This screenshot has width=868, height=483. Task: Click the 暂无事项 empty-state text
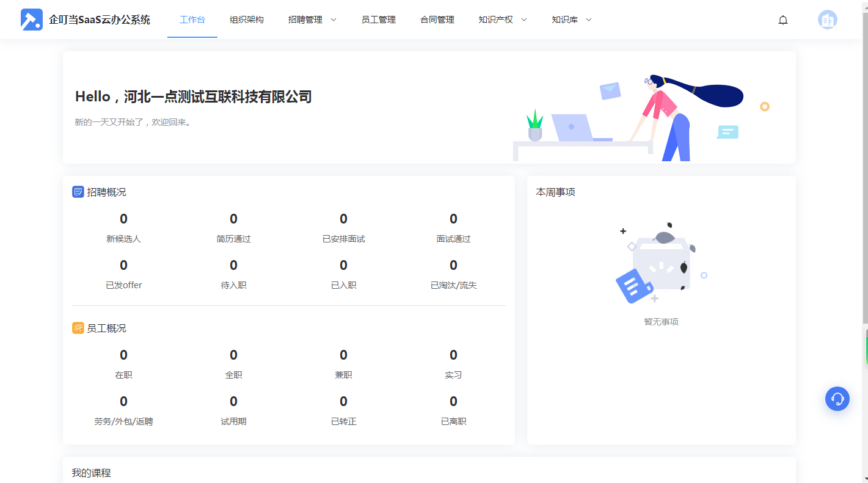[x=661, y=322]
